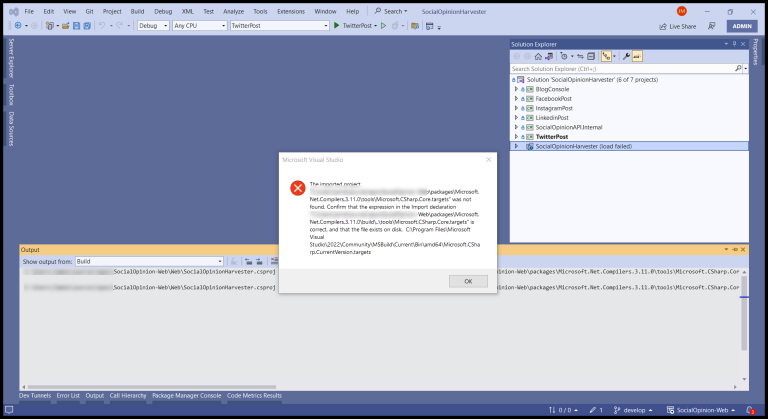
Task: Click the Properties wrench icon
Action: coord(626,56)
